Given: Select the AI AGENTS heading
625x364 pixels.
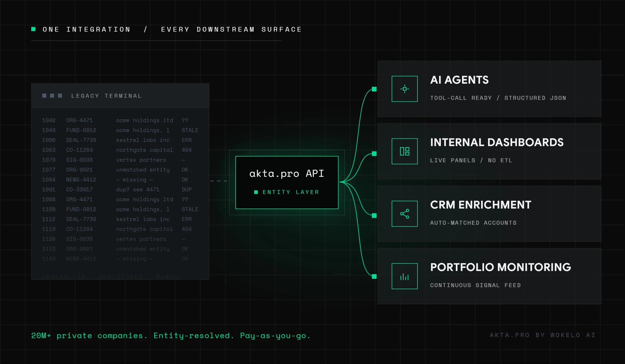Looking at the screenshot, I should click(x=459, y=80).
